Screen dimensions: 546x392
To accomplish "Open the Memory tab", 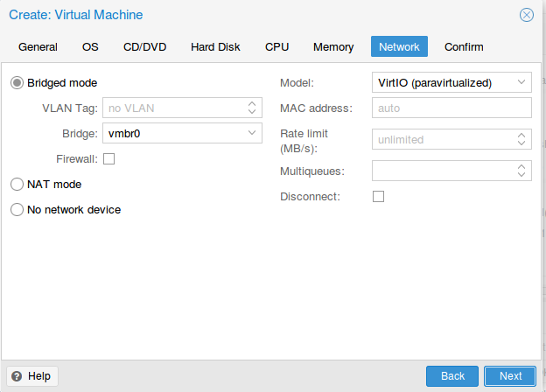I will click(x=333, y=46).
